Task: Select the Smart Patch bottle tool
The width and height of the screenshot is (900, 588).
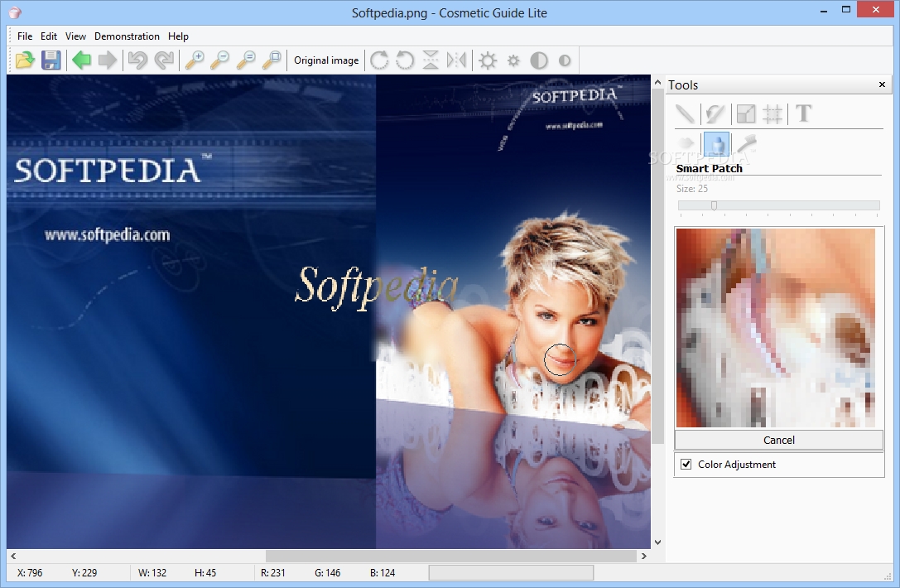Action: point(716,143)
